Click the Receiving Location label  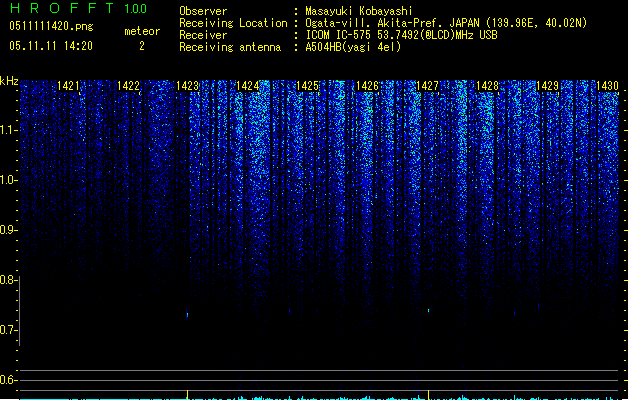233,23
